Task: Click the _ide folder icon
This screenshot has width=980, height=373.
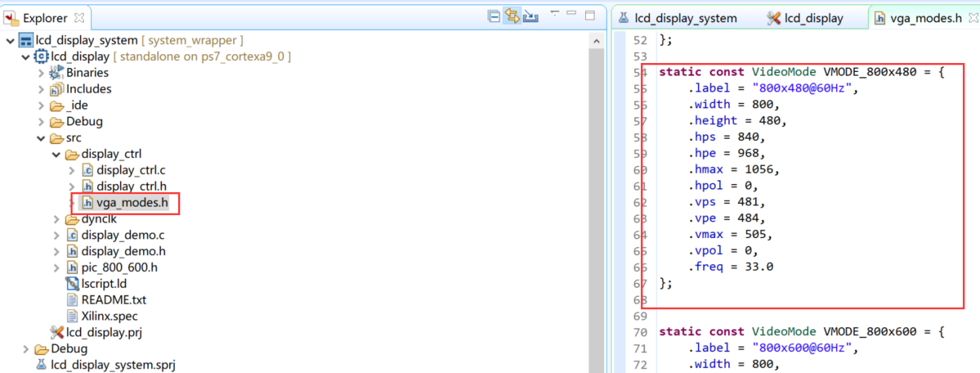Action: (x=56, y=105)
